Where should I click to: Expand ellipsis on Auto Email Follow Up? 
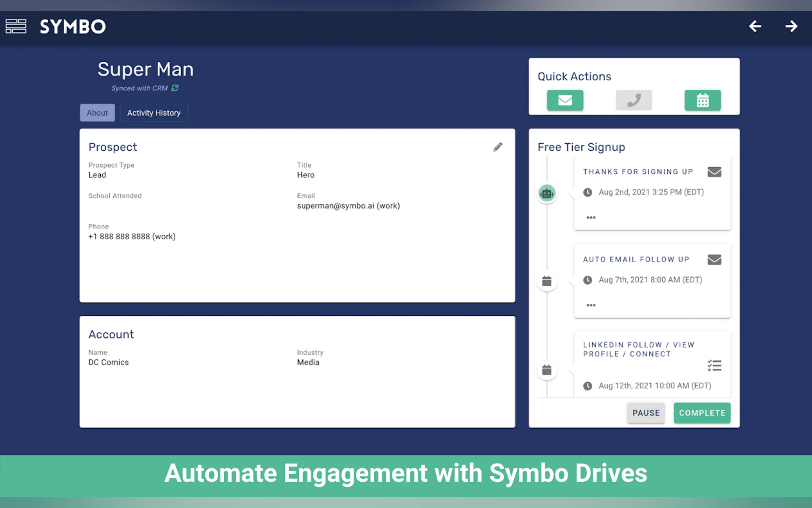[591, 305]
